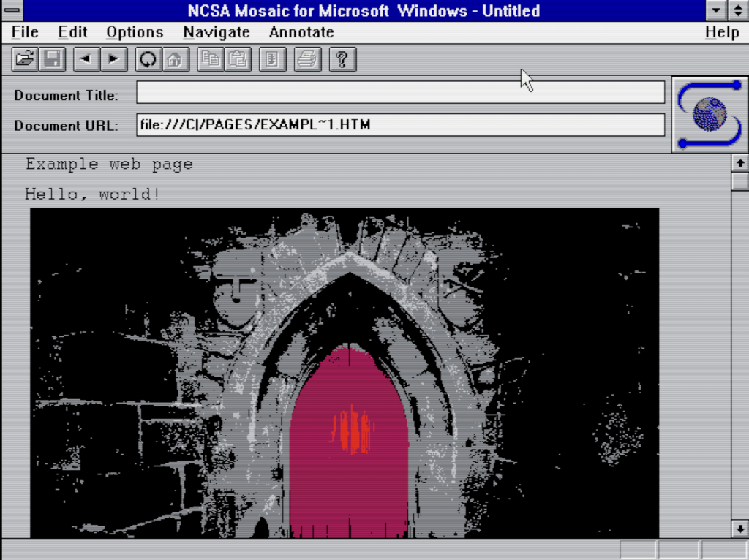Open the File menu
The image size is (749, 560).
(25, 32)
